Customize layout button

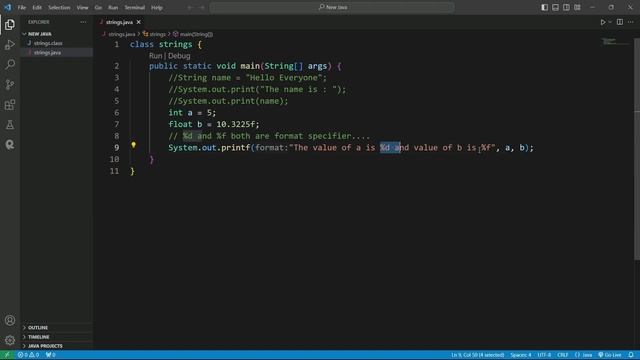click(577, 7)
